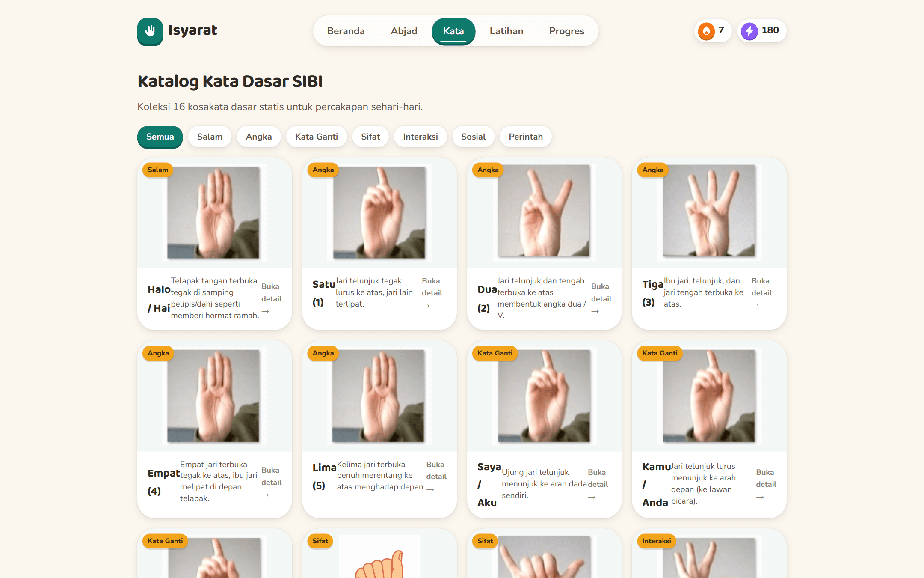
Task: Open Buka detail for Empat (4)
Action: coord(271,482)
